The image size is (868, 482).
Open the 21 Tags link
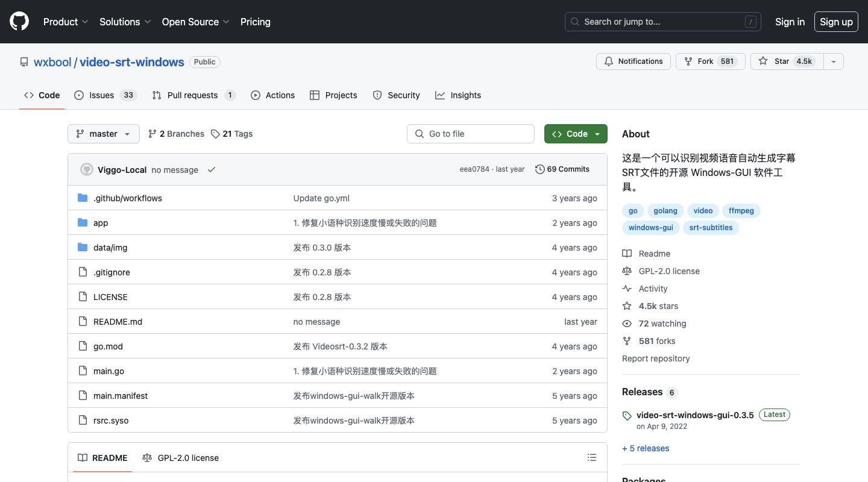232,134
